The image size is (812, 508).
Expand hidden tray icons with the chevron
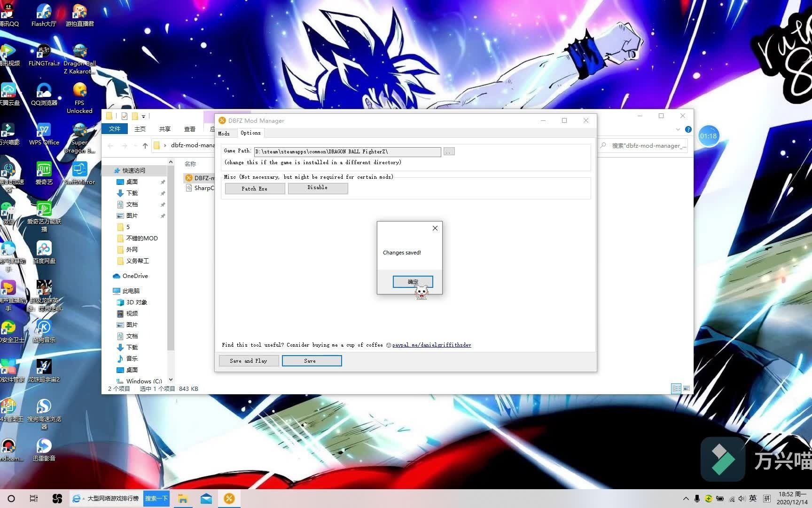pyautogui.click(x=686, y=498)
